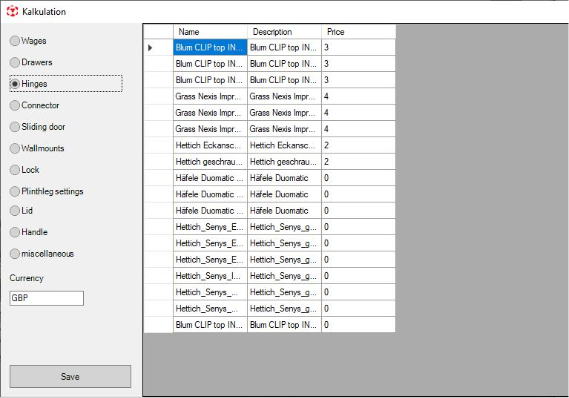Select row header of last Blum CLIP row

[159, 325]
